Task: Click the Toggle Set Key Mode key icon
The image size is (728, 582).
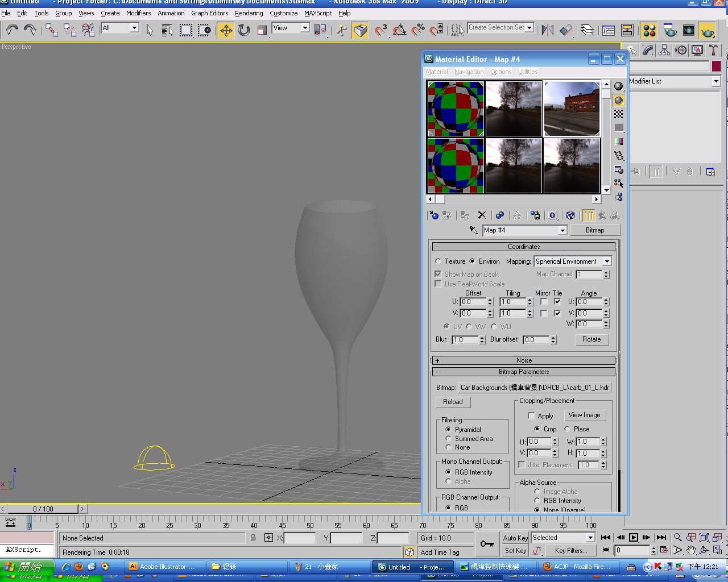Action: (487, 544)
